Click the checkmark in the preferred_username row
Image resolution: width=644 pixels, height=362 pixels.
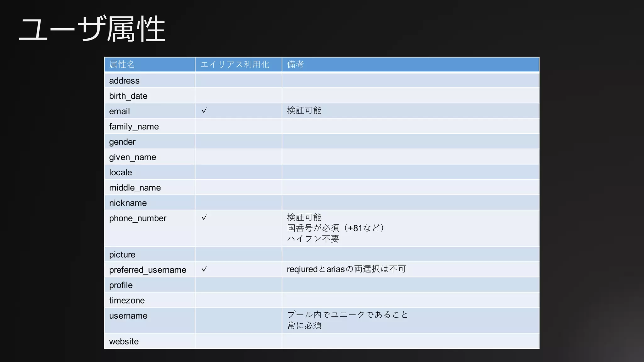(204, 269)
